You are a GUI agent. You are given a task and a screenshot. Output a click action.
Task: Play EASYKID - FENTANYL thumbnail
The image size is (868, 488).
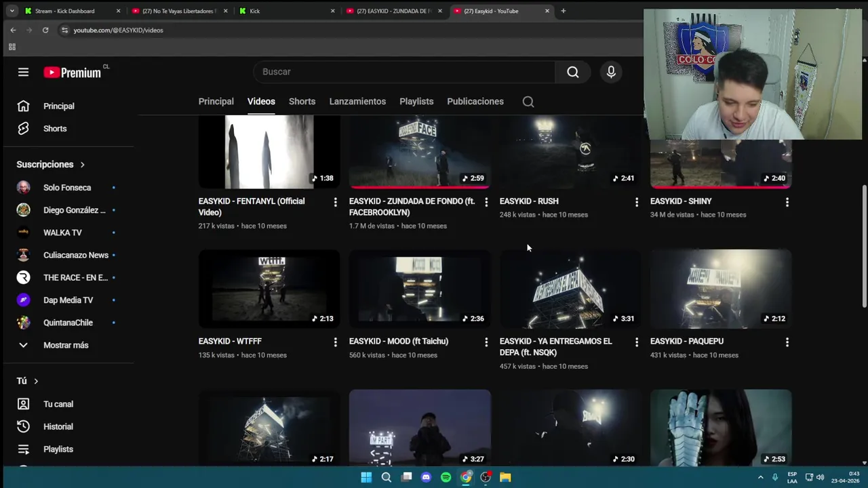(x=269, y=152)
